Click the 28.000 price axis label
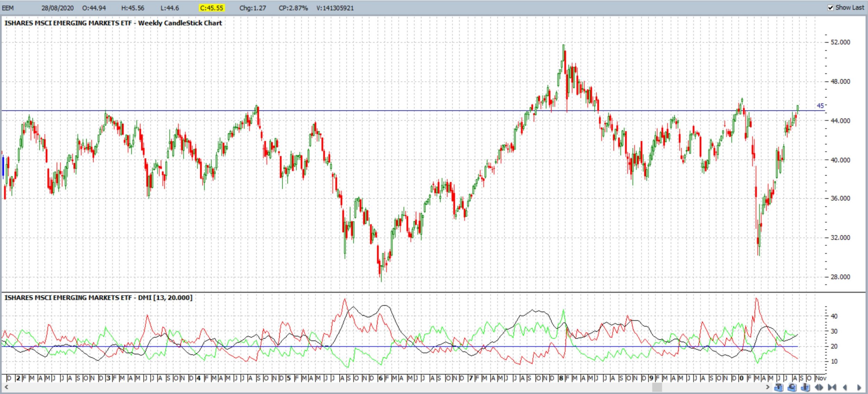868x394 pixels. [x=840, y=277]
